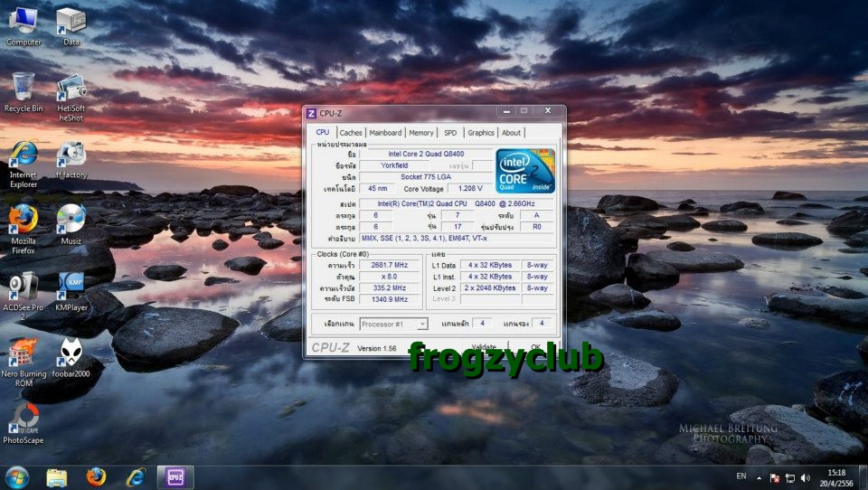Screen dimensions: 868x490
Task: Open the network tray icon
Action: (x=790, y=478)
